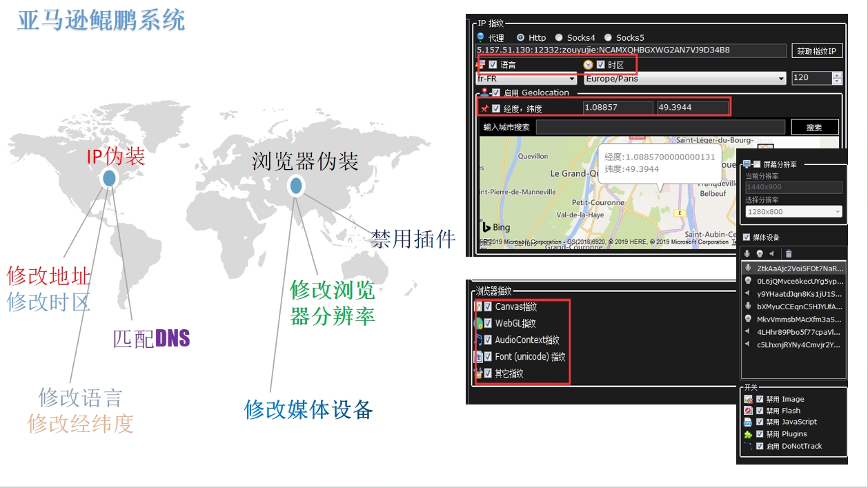Increase the 120 spinner value

click(838, 75)
